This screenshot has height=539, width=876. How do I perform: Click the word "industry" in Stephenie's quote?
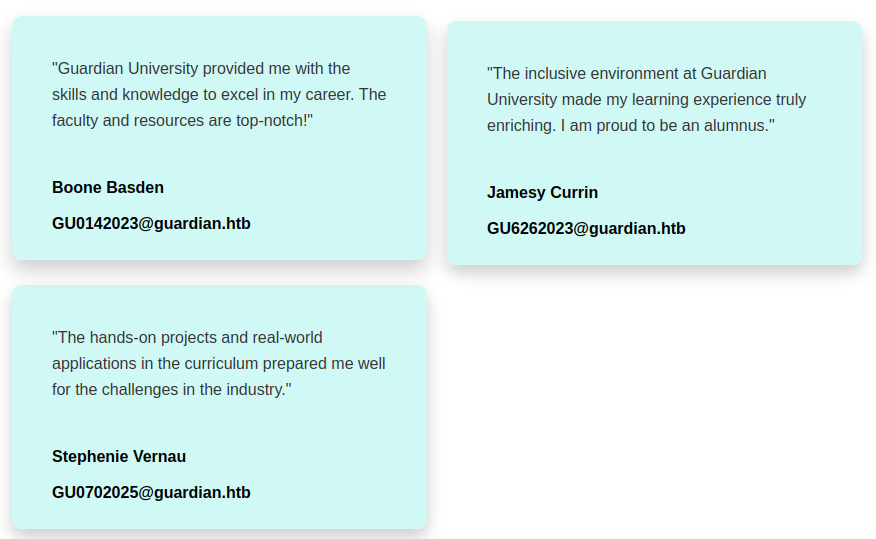[253, 390]
